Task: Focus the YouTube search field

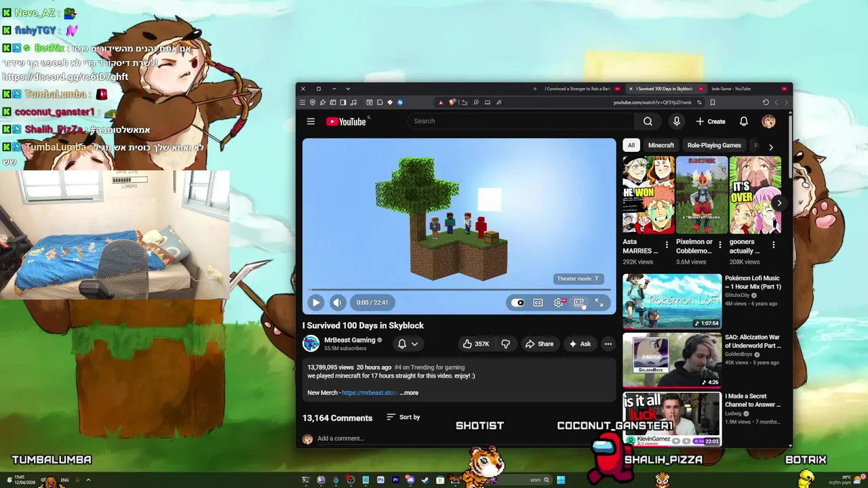Action: pyautogui.click(x=522, y=121)
